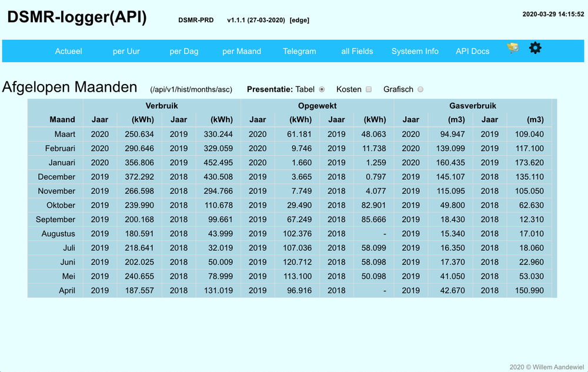Click April 2018 gas value 150.990
Screen dimensions: 588x372
[529, 291]
